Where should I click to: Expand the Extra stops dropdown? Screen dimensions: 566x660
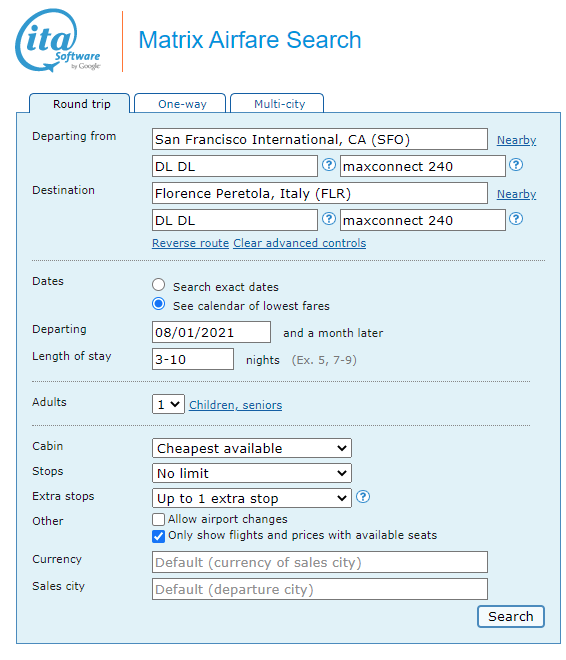click(252, 498)
